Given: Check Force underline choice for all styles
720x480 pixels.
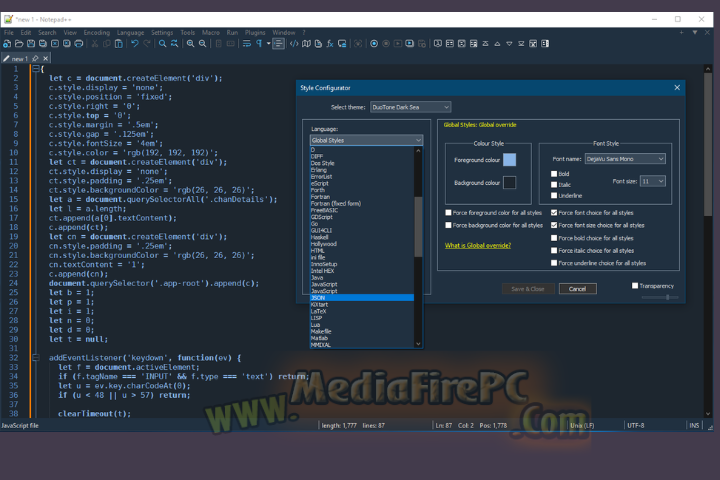Looking at the screenshot, I should [554, 263].
